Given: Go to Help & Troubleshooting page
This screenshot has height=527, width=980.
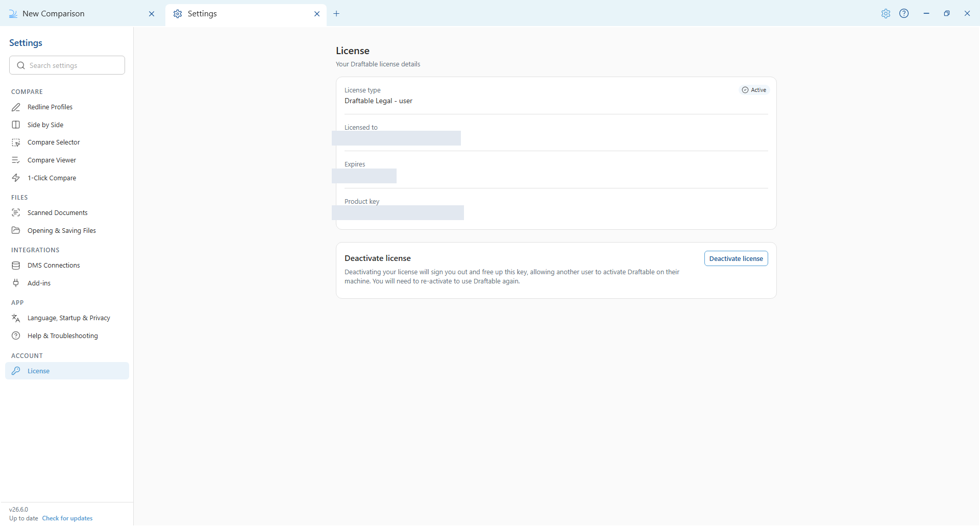Looking at the screenshot, I should pos(67,336).
